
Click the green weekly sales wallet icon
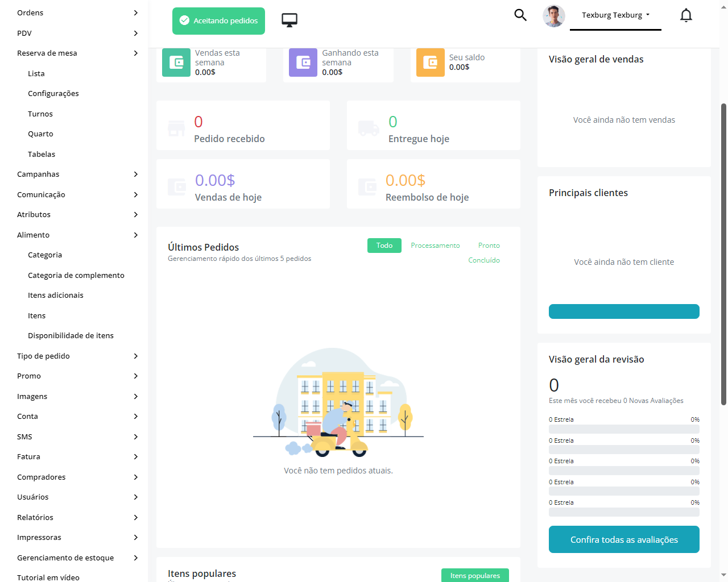click(x=176, y=63)
